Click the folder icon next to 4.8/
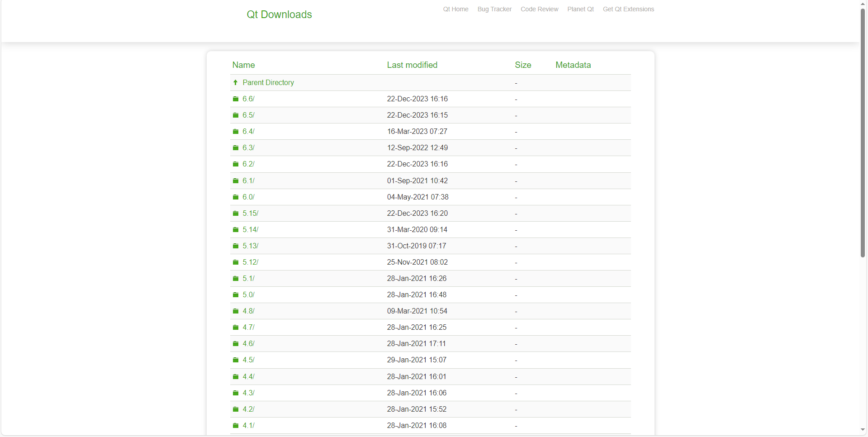Screen dimensions: 868x437 pos(236,311)
